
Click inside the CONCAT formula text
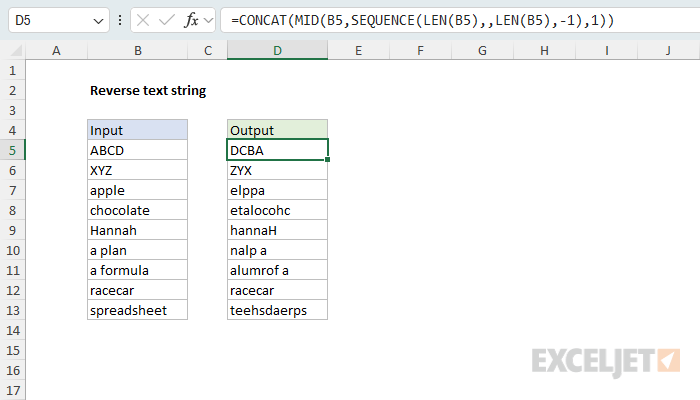422,20
